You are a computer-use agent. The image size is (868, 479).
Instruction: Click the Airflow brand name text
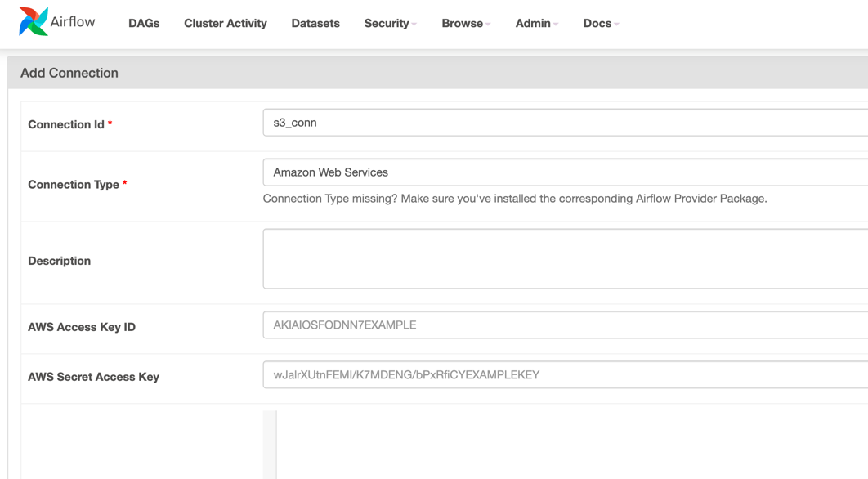coord(73,21)
